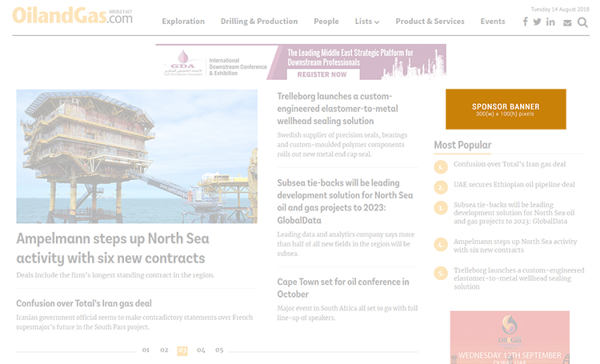600x364 pixels.
Task: Click number 5 badge in Most Popular
Action: pos(441,274)
